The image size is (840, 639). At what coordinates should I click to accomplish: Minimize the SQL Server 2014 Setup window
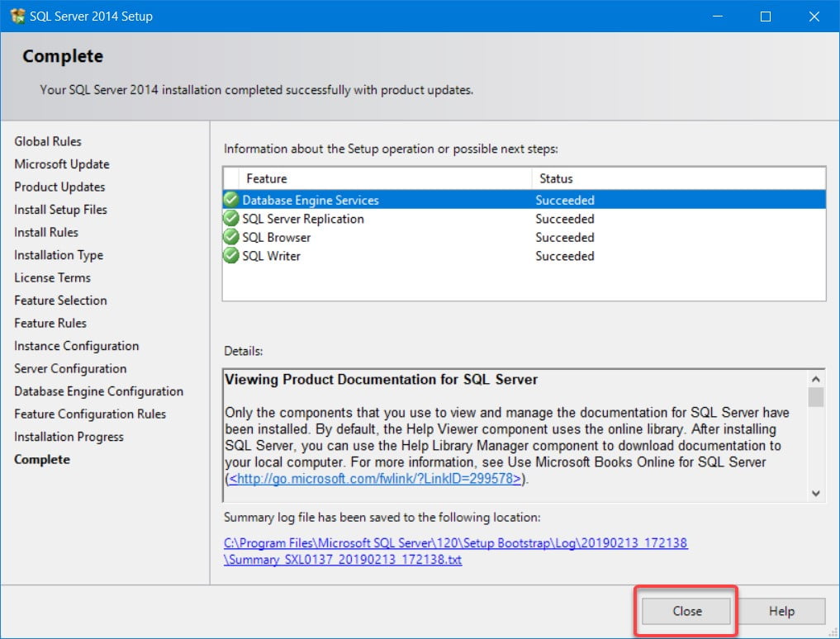pos(718,16)
